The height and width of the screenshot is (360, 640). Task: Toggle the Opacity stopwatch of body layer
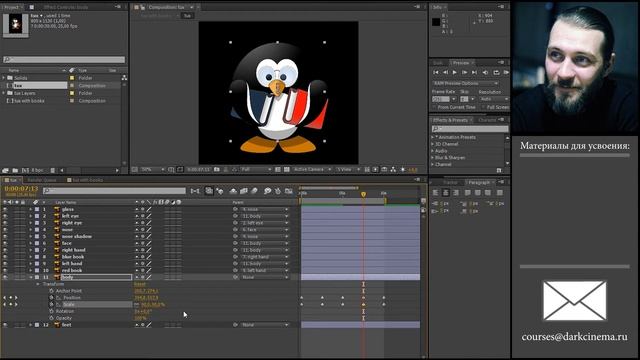point(51,318)
